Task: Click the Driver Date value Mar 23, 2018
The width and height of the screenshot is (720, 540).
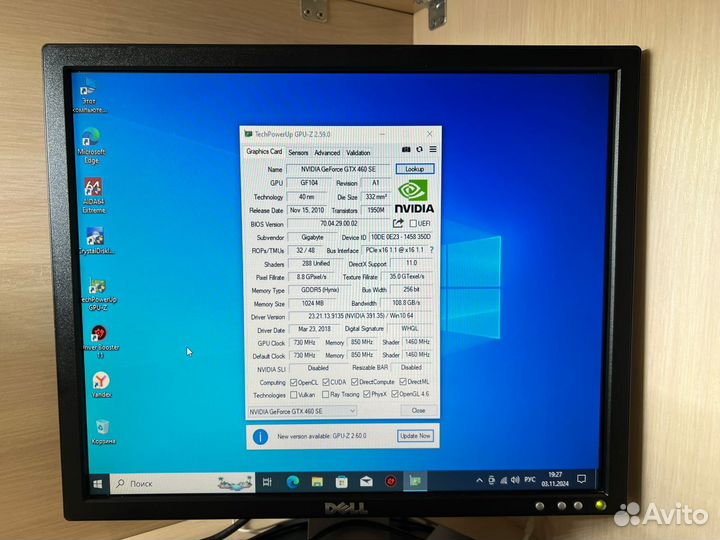Action: coord(314,329)
